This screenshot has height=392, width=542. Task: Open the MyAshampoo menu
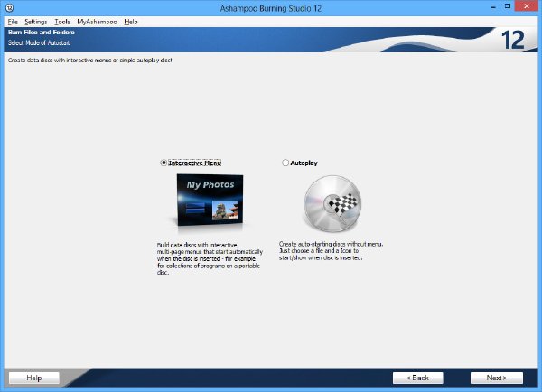(x=97, y=22)
